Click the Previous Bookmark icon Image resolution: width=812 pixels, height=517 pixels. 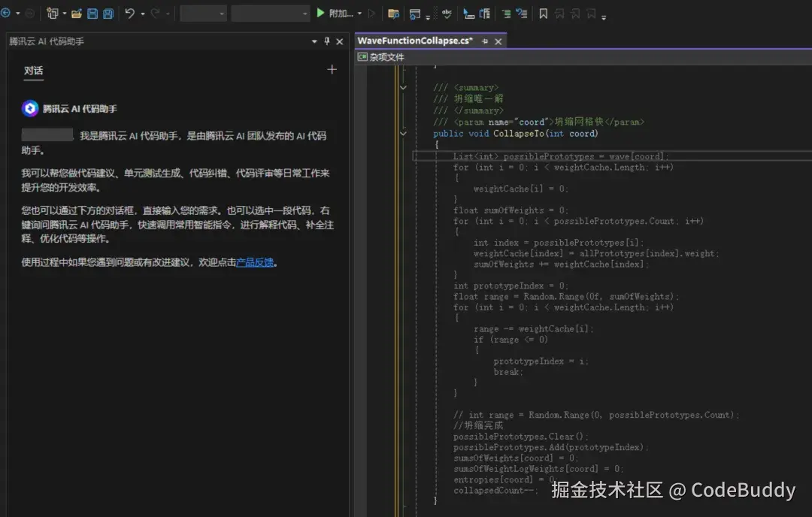point(559,14)
